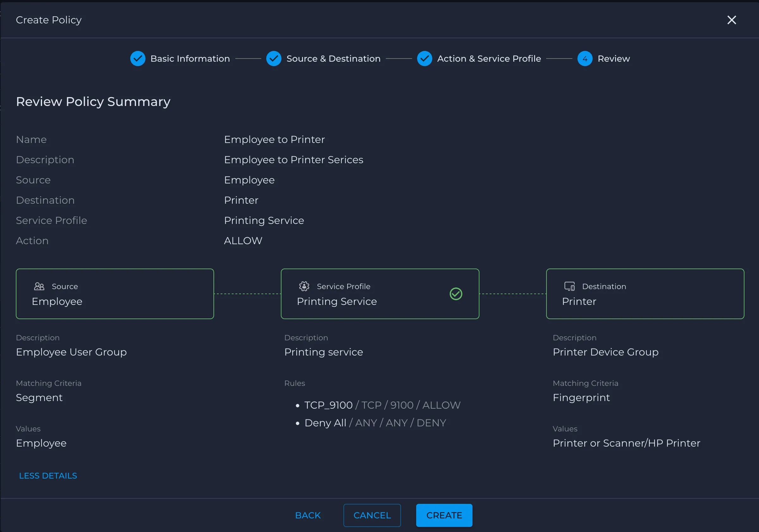759x532 pixels.
Task: Click the rule 'Deny All / ANY / ANY / DENY'
Action: (x=375, y=423)
